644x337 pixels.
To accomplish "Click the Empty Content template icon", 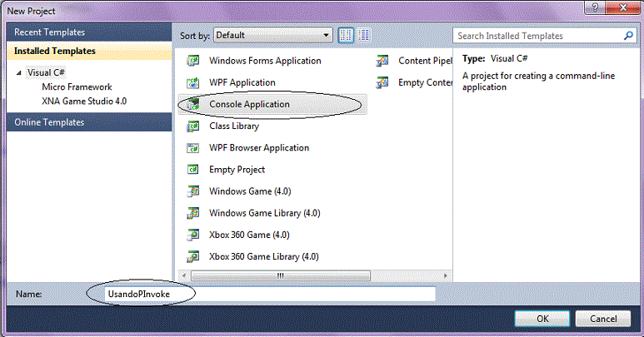I will point(382,82).
